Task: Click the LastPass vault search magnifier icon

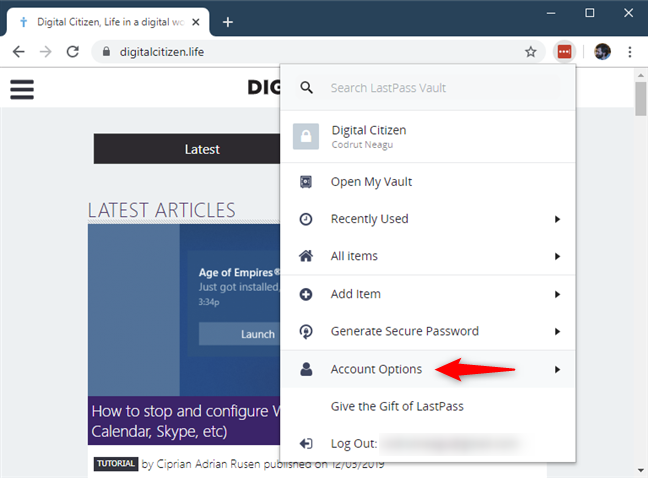Action: coord(306,88)
